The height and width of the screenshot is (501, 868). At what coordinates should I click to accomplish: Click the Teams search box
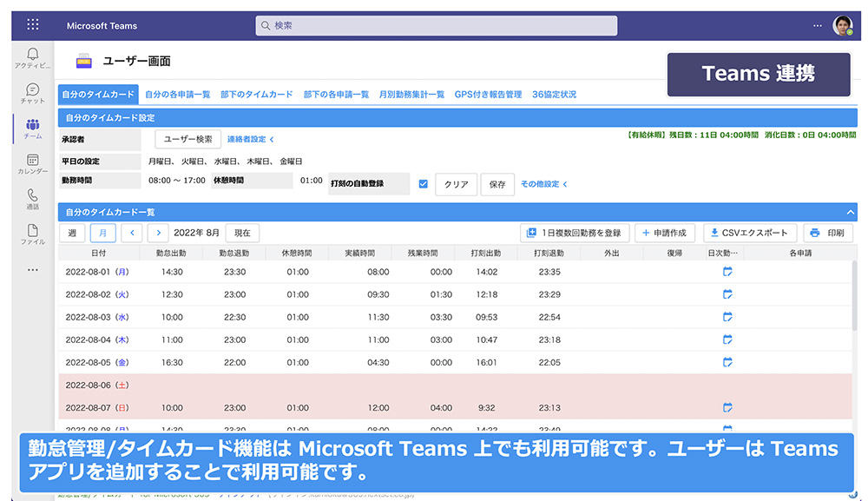click(x=437, y=25)
